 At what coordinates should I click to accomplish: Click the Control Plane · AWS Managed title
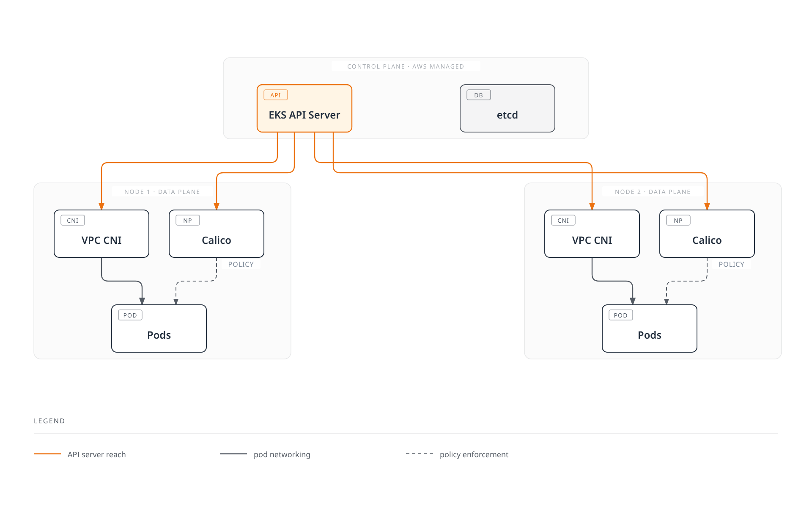tap(406, 66)
